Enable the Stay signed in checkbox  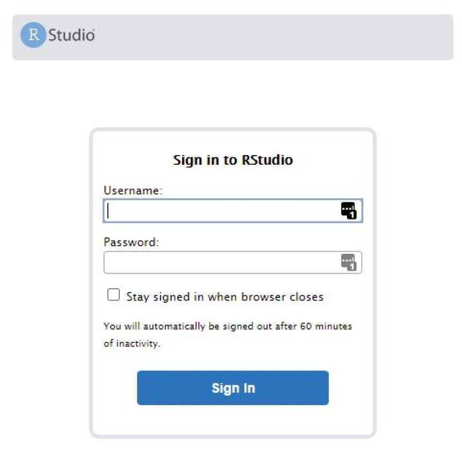[113, 295]
